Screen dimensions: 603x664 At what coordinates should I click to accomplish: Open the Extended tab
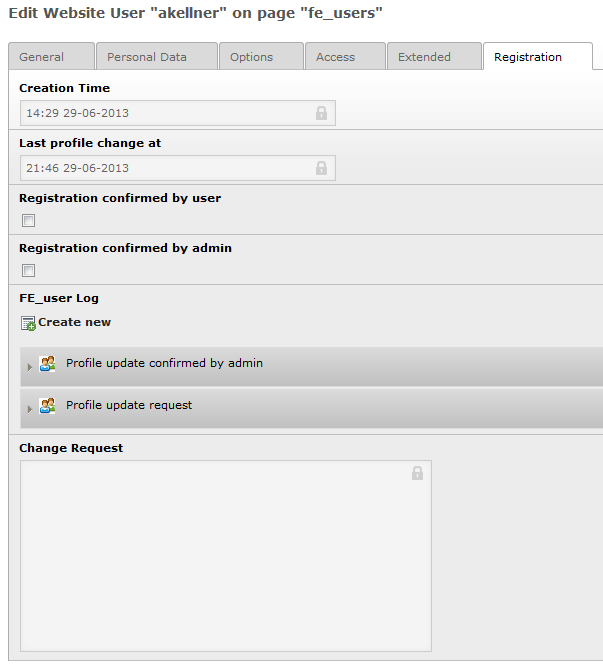click(x=424, y=57)
